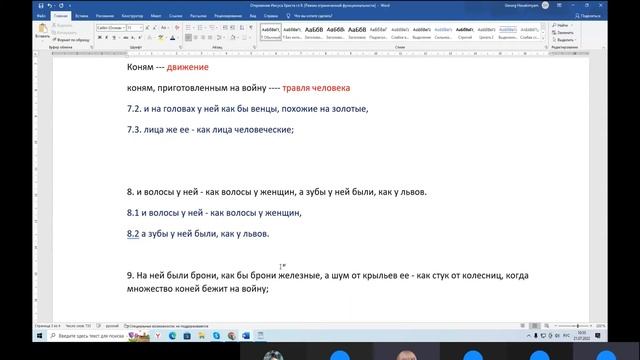Switch to Word app on taskbar
The width and height of the screenshot is (640, 360).
point(246,336)
